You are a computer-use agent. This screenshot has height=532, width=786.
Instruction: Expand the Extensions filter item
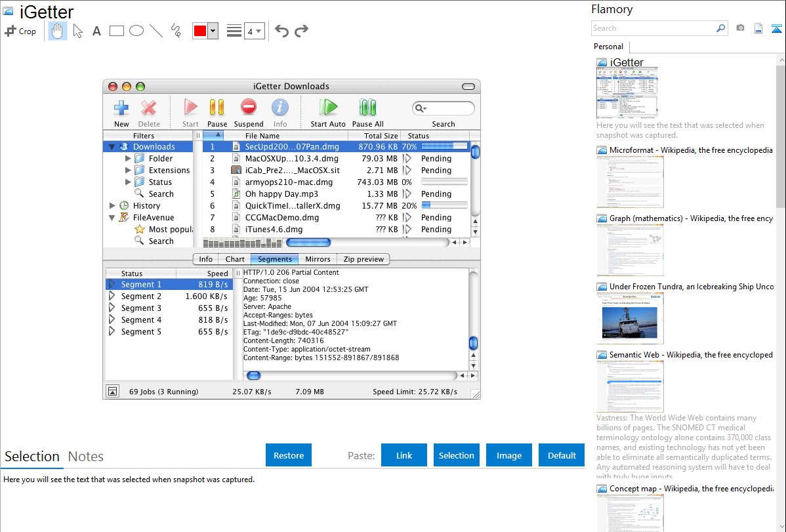129,171
